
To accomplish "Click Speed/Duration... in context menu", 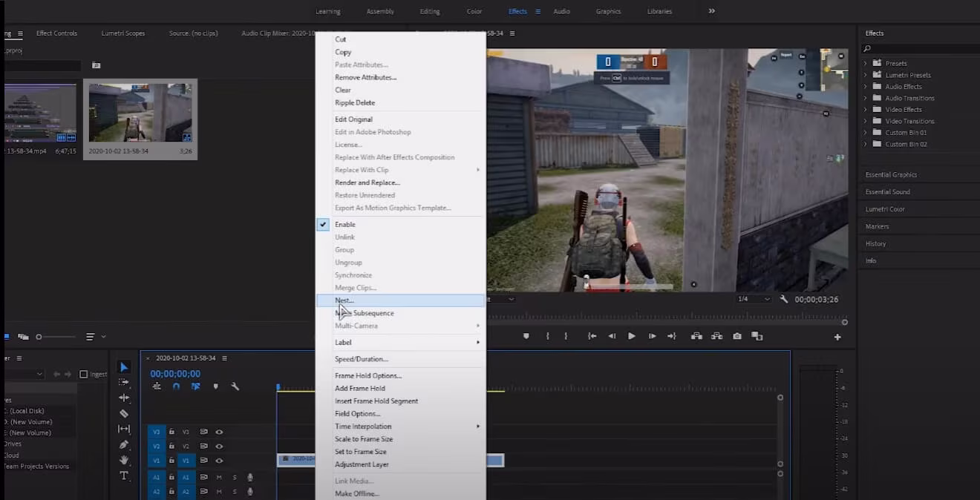I will (361, 359).
